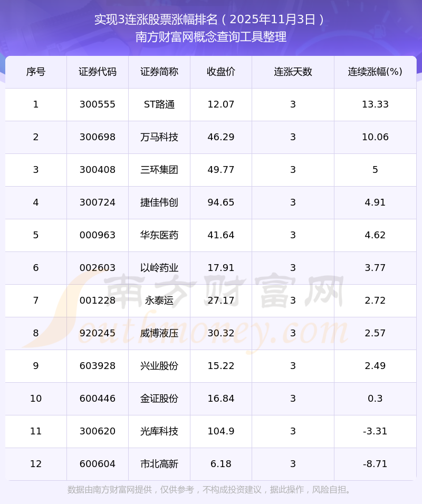Screen dimensions: 422x504
Task: Click the 收盘价 column header
Action: [x=221, y=72]
